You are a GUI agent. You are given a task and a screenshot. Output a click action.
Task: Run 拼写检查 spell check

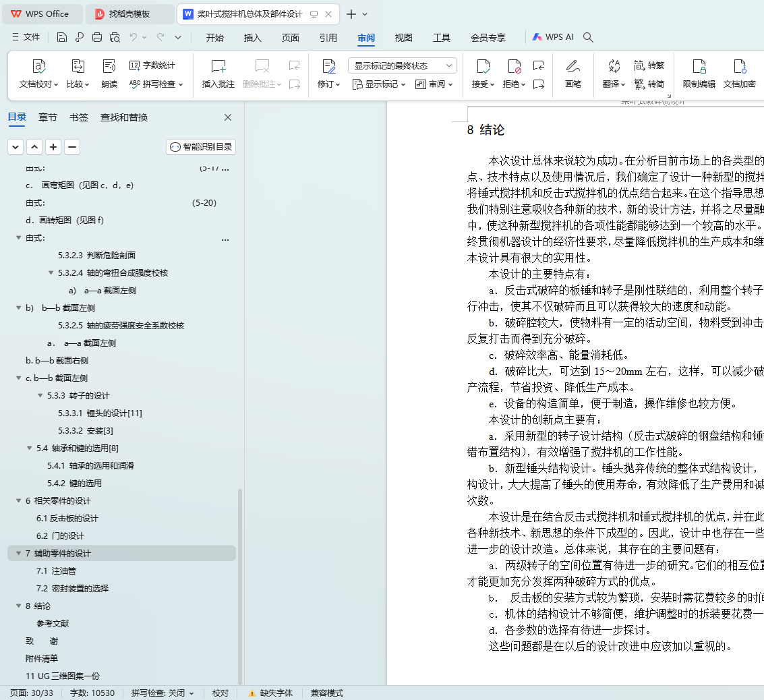click(156, 84)
